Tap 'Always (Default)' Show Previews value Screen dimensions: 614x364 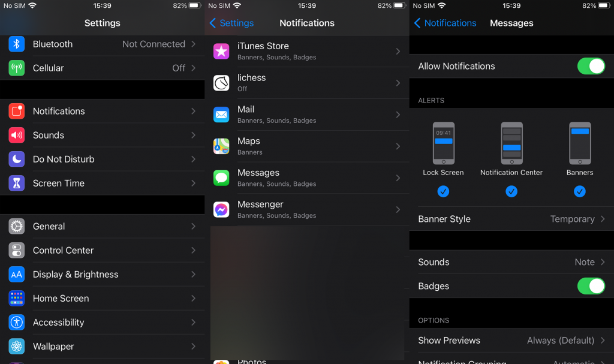pos(561,341)
